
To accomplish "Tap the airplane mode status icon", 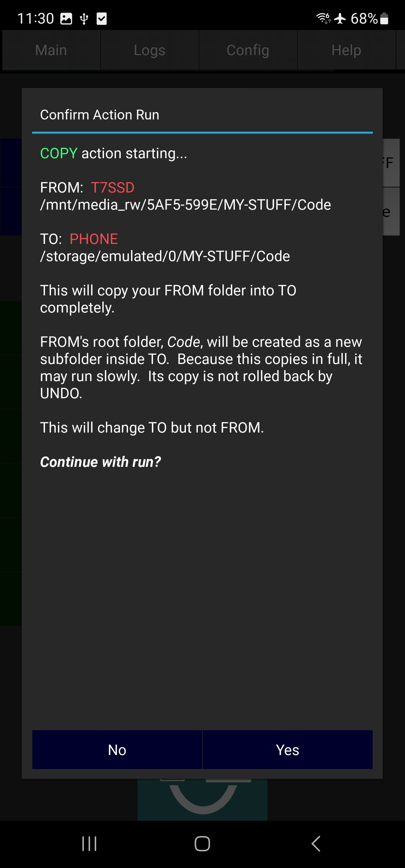I will coord(340,18).
